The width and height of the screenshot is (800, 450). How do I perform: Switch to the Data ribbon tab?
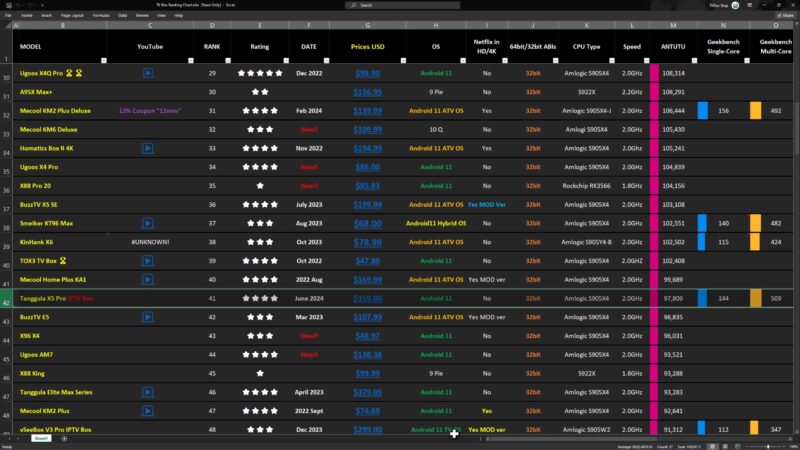pyautogui.click(x=122, y=15)
